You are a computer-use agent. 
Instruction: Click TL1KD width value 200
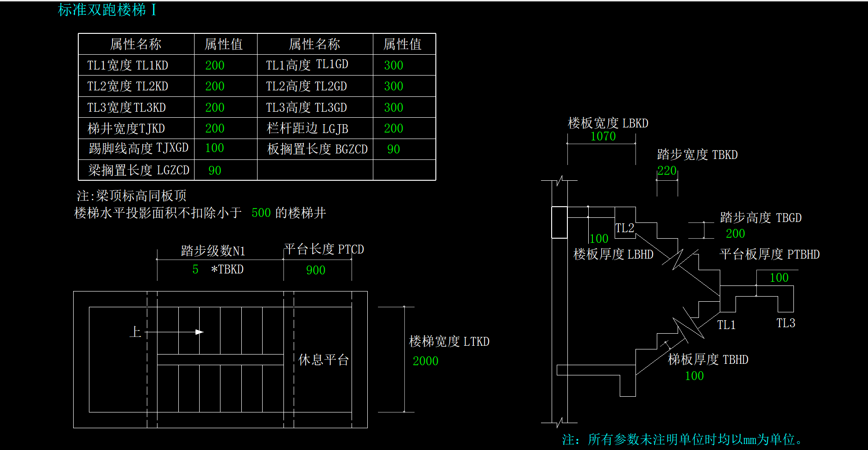coord(215,65)
